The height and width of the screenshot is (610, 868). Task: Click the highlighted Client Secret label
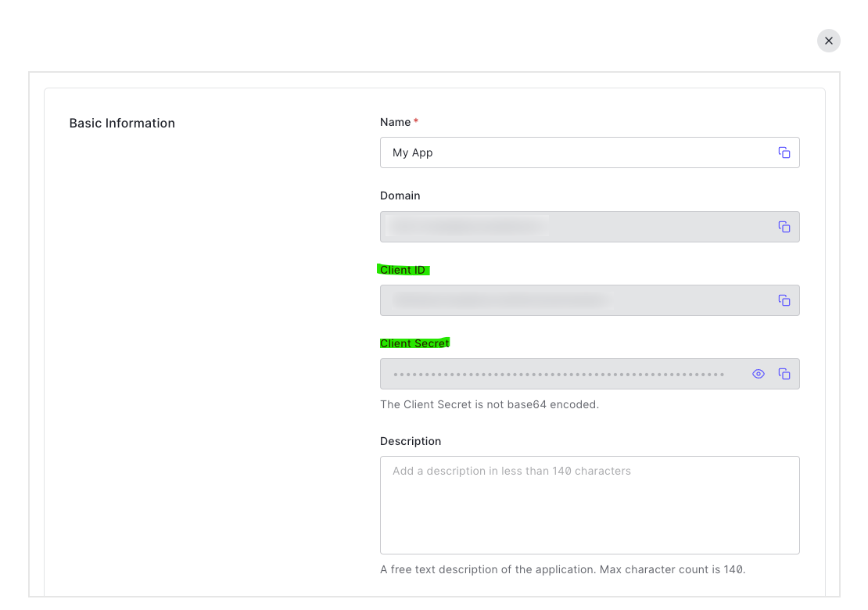click(414, 343)
